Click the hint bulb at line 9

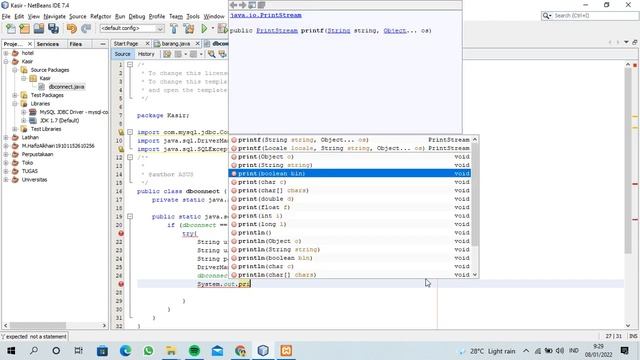point(121,132)
